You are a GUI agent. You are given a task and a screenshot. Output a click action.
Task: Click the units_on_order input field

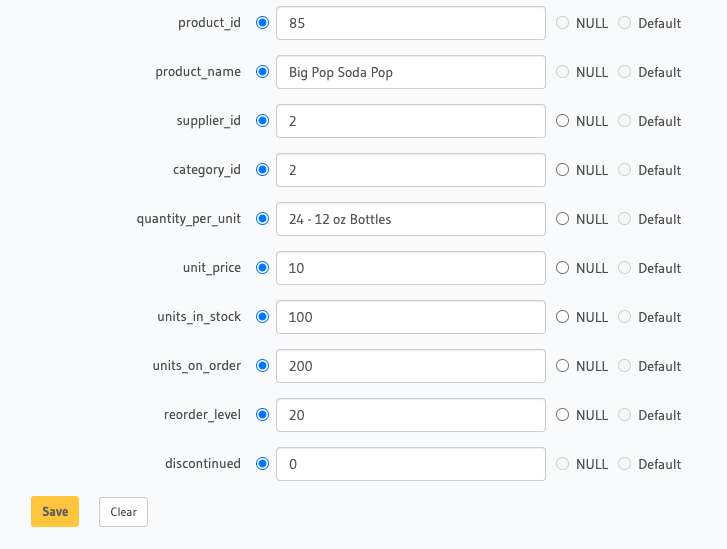pyautogui.click(x=410, y=366)
